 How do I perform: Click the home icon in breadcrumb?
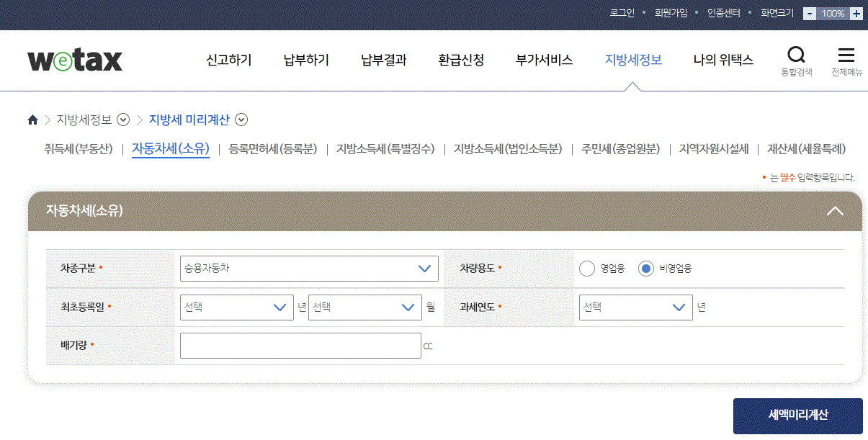[32, 120]
